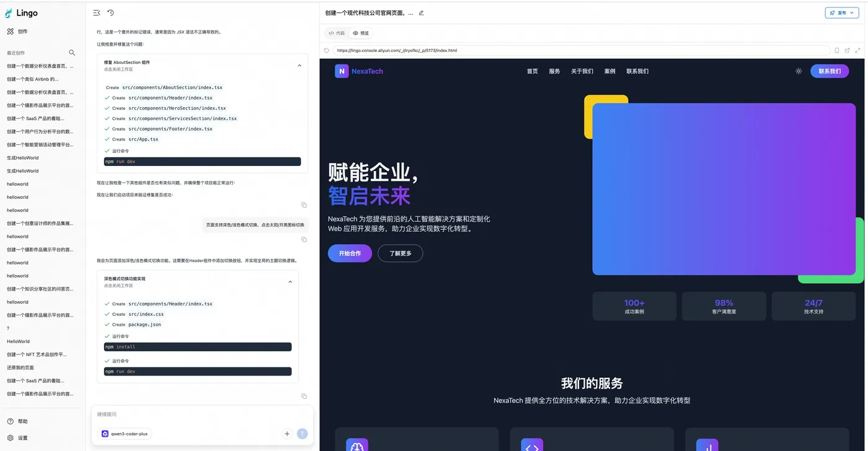Open the 创建一个用户行为分析平台的数... conversation
The image size is (868, 451).
[40, 131]
